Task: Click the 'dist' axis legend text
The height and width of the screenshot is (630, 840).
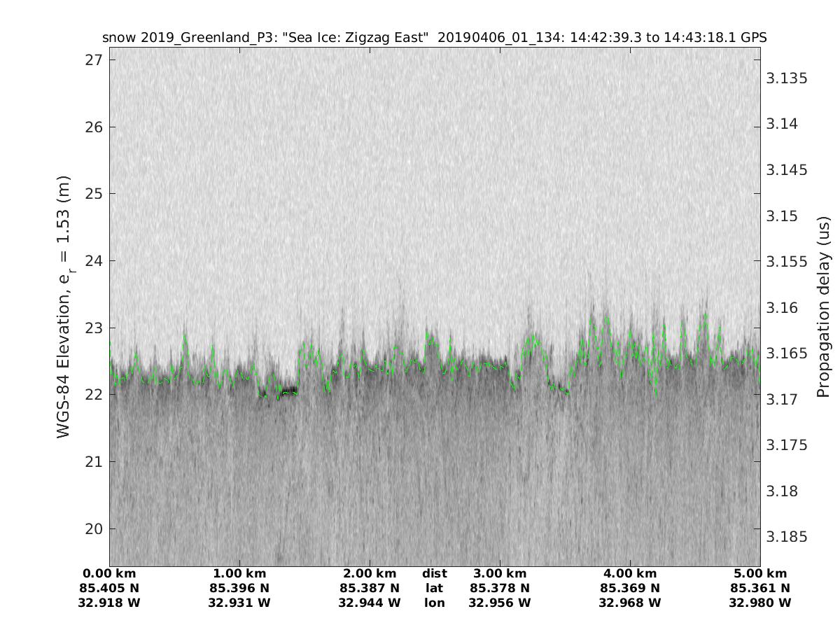Action: pos(434,573)
